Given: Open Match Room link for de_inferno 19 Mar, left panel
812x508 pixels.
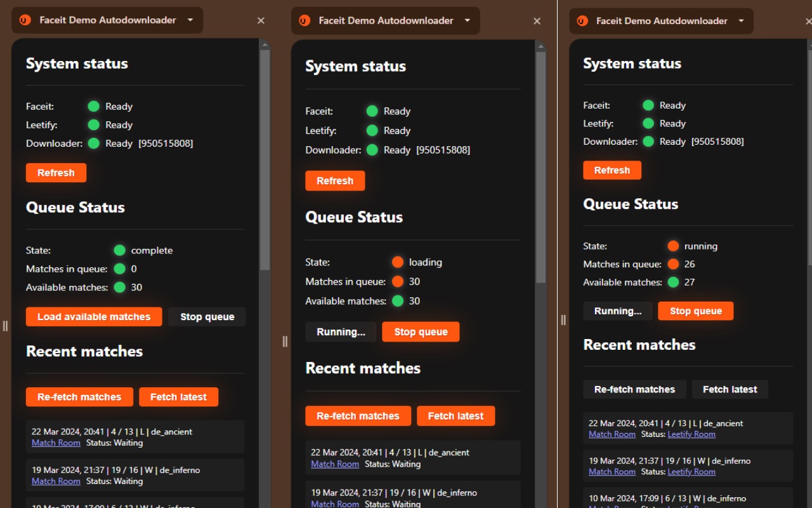Looking at the screenshot, I should [56, 481].
